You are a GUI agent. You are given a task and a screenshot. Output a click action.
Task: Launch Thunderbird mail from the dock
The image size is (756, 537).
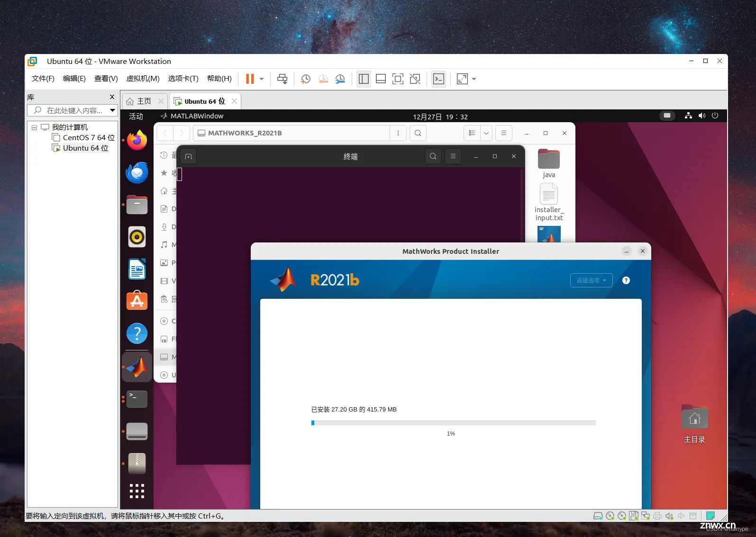coord(137,173)
